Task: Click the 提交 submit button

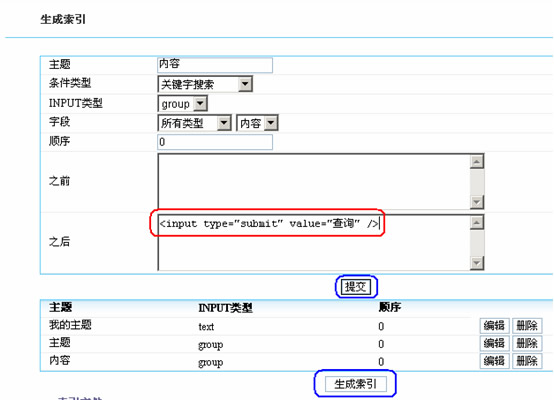Action: tap(356, 287)
